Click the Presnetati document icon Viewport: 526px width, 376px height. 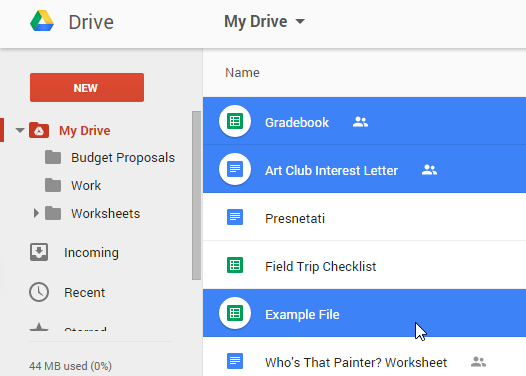click(x=235, y=217)
